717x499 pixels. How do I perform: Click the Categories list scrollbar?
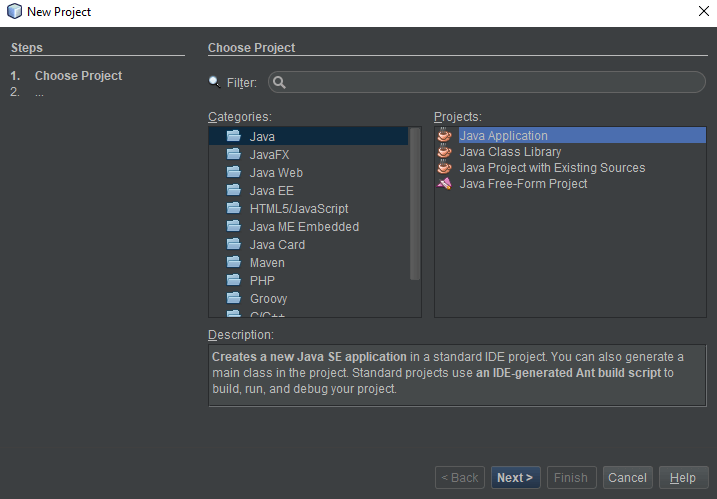tap(415, 204)
